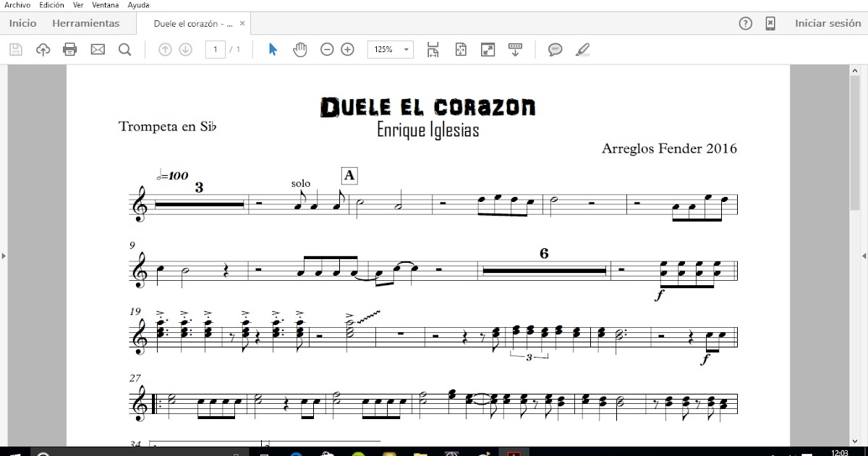
Task: Click the zoom out minus icon
Action: point(327,49)
